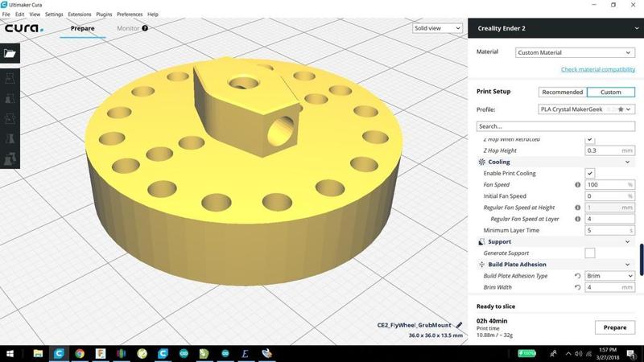Open the View menu

(35, 14)
